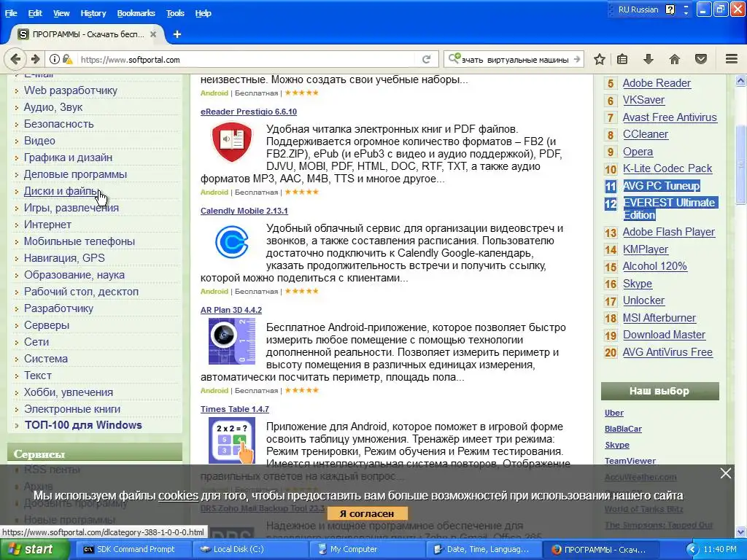The height and width of the screenshot is (560, 747).
Task: Click the search go arrow
Action: point(577,59)
